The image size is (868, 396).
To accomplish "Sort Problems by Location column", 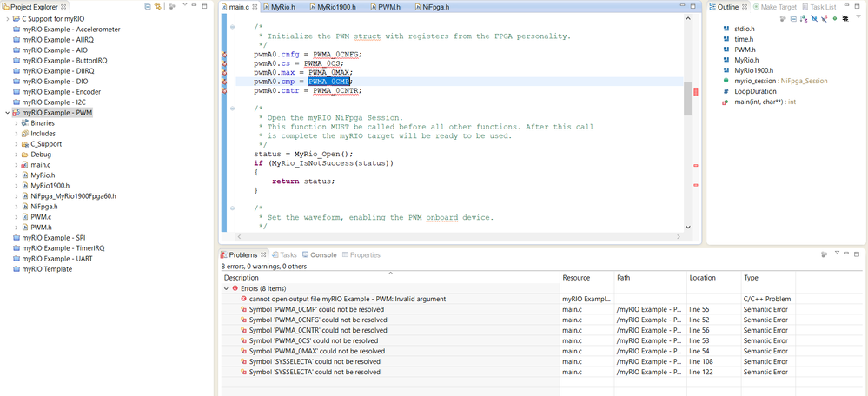I will pyautogui.click(x=713, y=278).
